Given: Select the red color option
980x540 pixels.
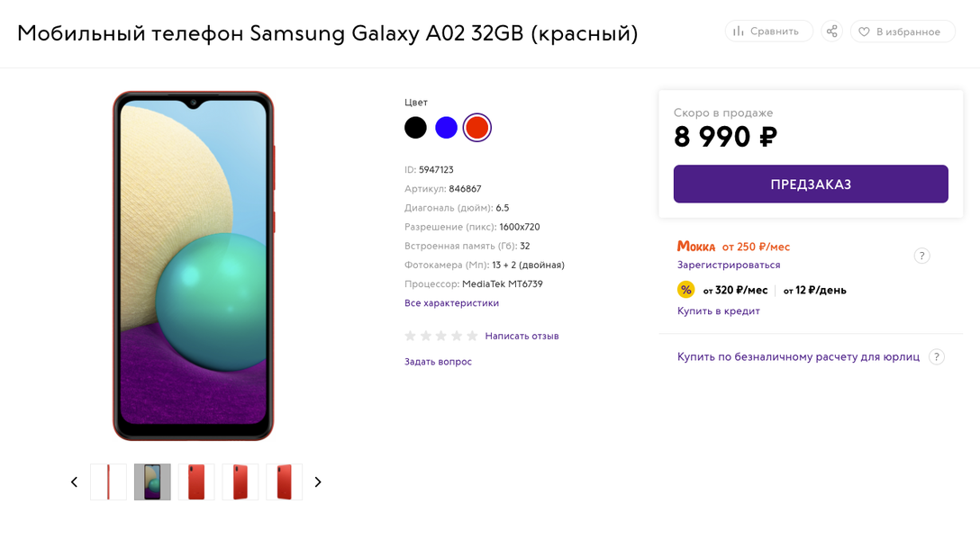Looking at the screenshot, I should tap(477, 128).
